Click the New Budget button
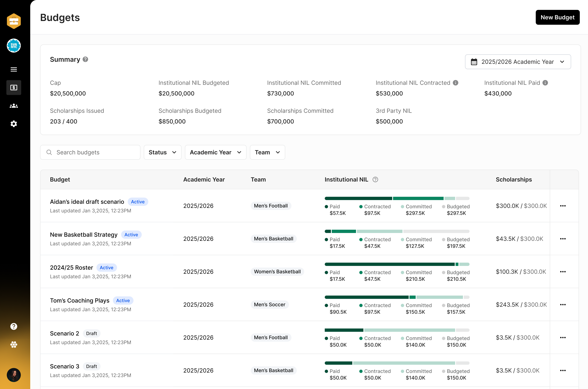 pyautogui.click(x=558, y=17)
